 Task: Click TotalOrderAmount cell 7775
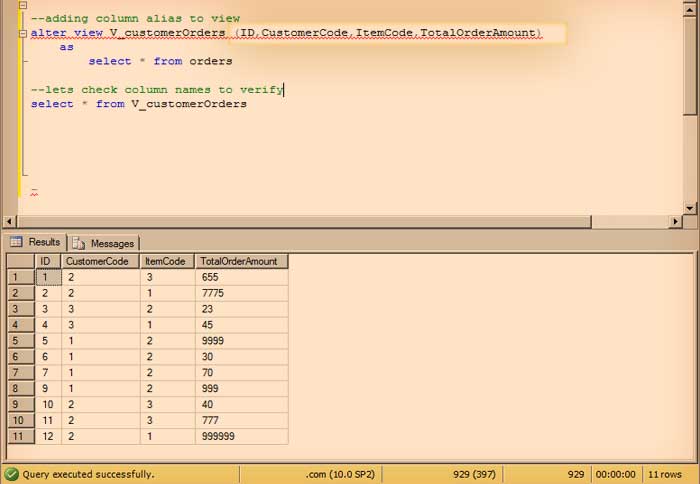(242, 293)
